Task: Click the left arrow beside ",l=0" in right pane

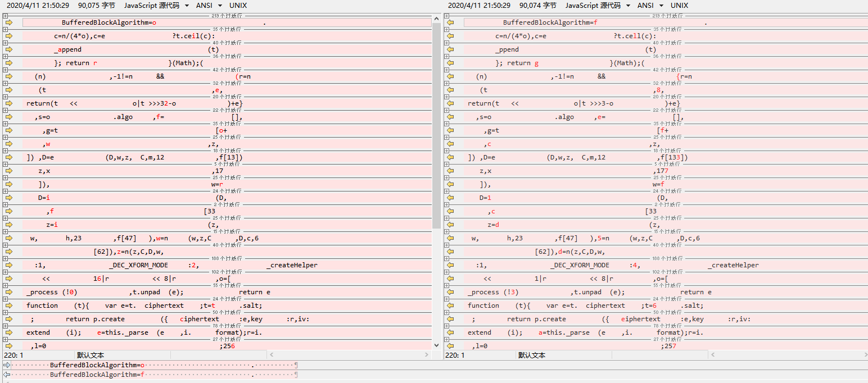Action: click(x=450, y=346)
